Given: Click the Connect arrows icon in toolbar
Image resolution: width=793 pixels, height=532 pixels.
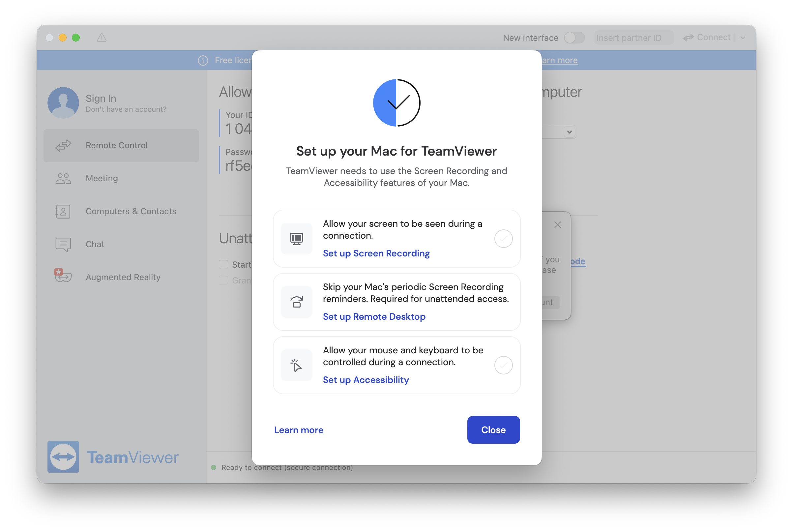Looking at the screenshot, I should click(x=688, y=38).
